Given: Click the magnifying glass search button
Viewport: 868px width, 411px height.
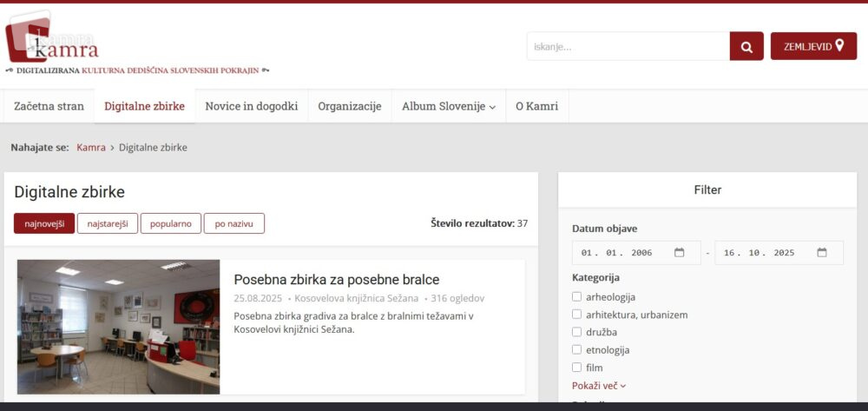Looking at the screenshot, I should coord(746,46).
